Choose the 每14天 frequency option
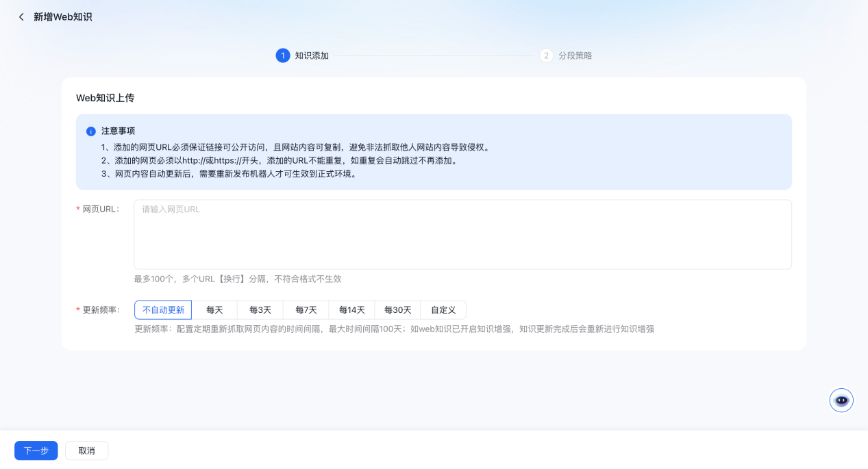Image resolution: width=868 pixels, height=469 pixels. point(352,309)
